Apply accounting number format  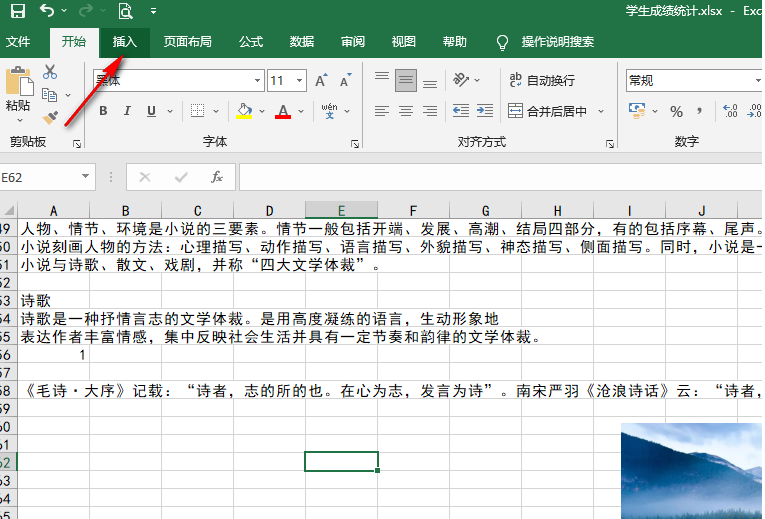click(637, 111)
